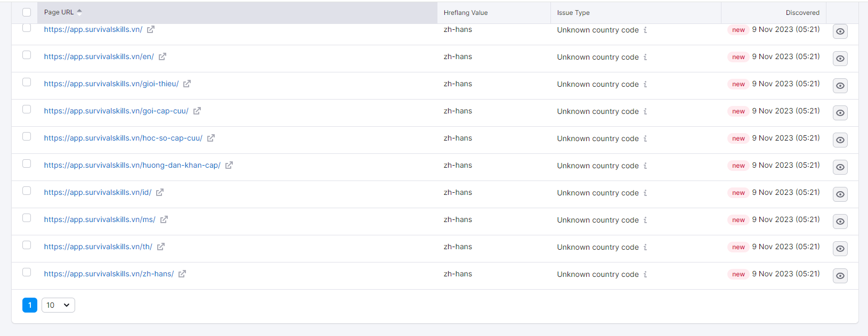
Task: Click info icon in /th/ row issue type
Action: 645,247
